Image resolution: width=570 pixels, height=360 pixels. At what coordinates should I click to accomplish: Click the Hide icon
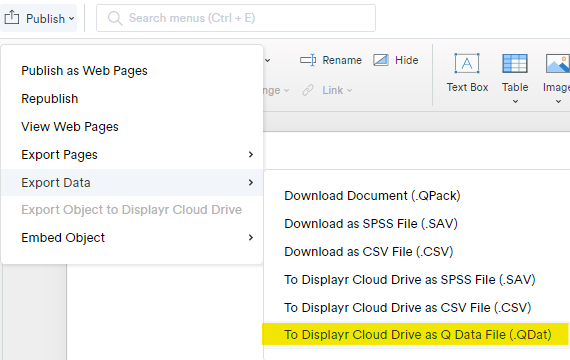(381, 60)
